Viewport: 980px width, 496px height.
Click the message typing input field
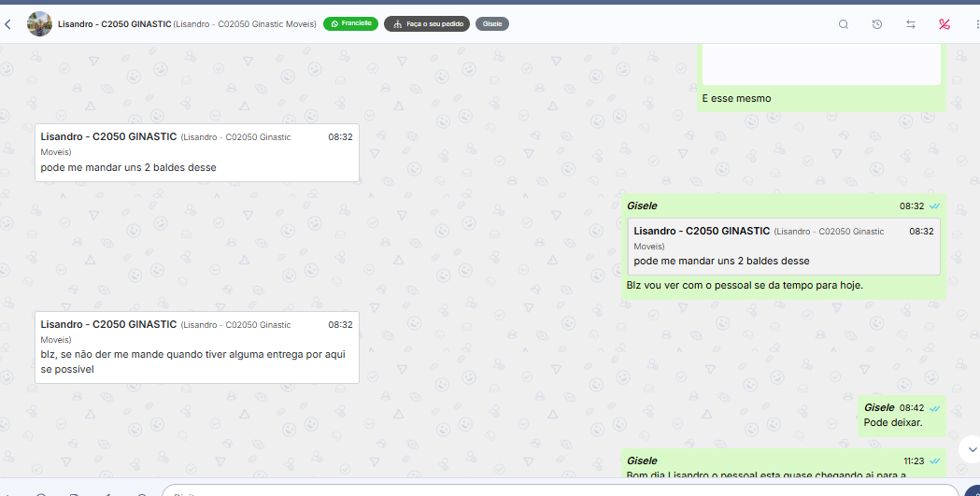tap(560, 490)
